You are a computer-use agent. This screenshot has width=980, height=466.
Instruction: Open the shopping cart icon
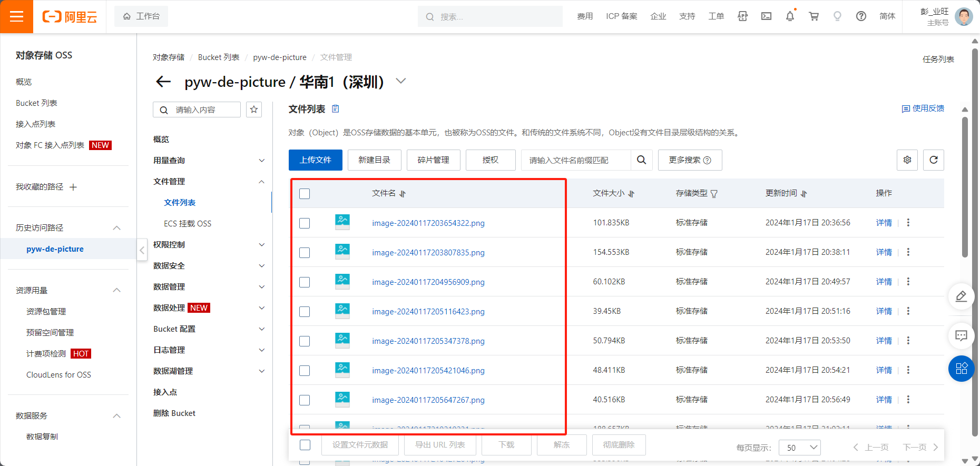[814, 16]
